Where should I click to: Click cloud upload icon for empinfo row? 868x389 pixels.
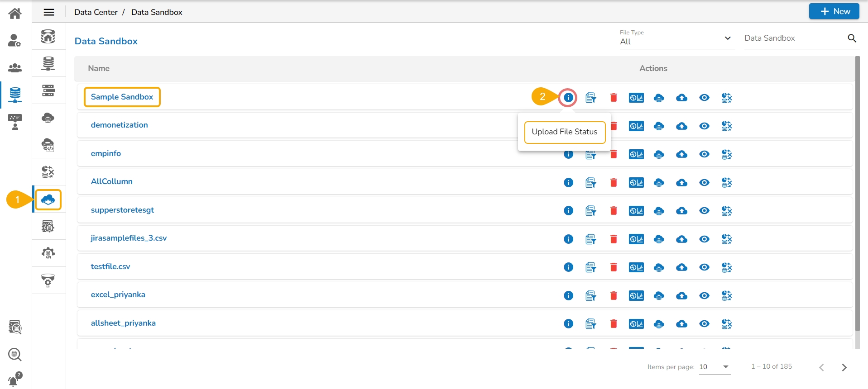click(681, 155)
